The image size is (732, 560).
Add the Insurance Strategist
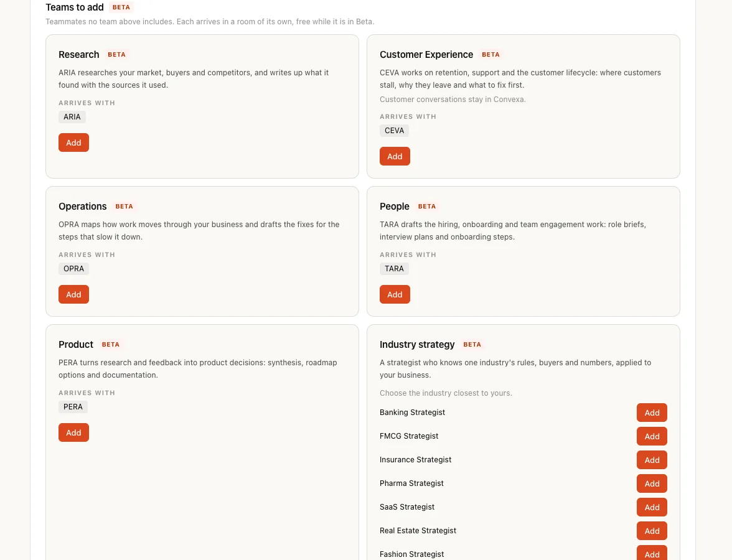pyautogui.click(x=652, y=460)
